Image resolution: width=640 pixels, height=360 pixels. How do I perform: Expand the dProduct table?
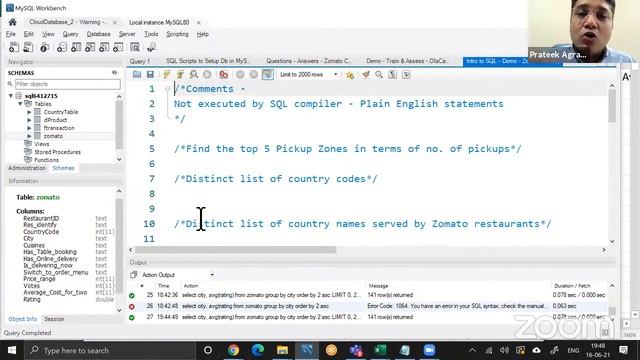[x=29, y=120]
